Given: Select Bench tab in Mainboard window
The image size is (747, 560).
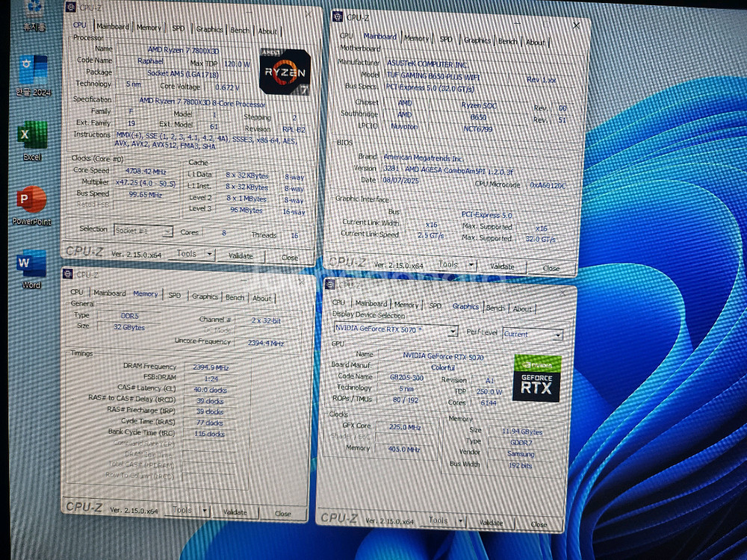Looking at the screenshot, I should click(507, 41).
